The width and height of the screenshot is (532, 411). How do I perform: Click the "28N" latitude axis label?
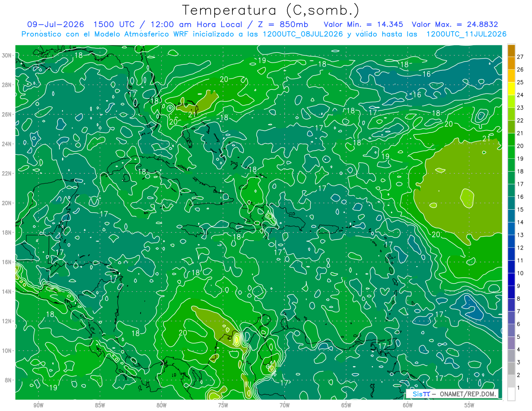pyautogui.click(x=8, y=85)
